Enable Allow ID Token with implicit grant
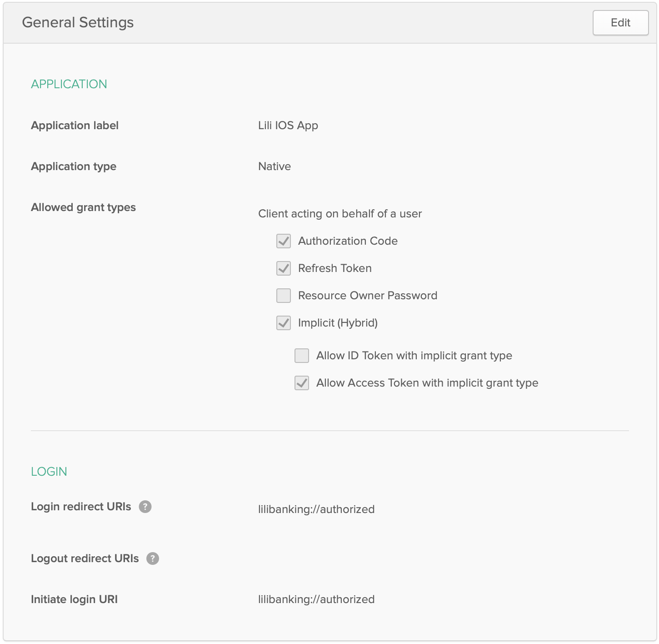 click(x=302, y=356)
